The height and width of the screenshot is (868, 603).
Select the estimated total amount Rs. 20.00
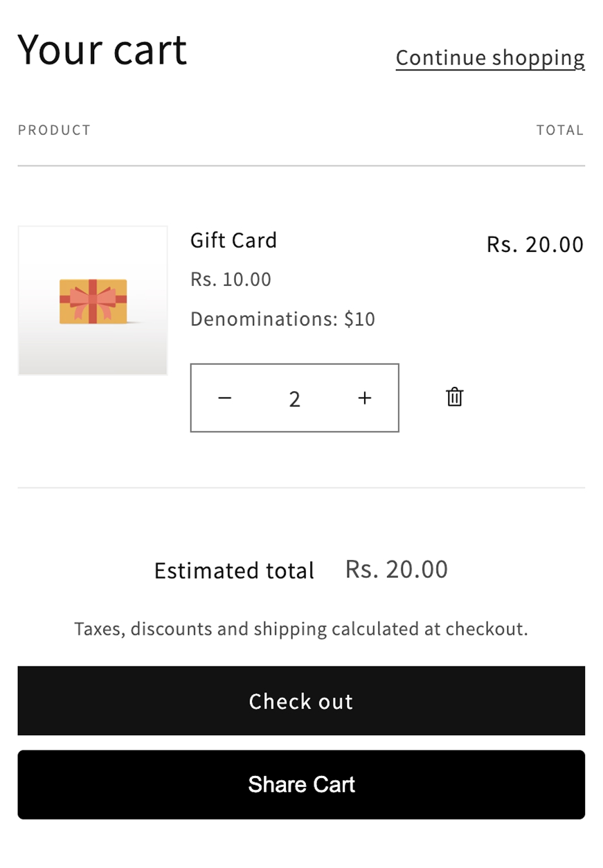pos(397,570)
